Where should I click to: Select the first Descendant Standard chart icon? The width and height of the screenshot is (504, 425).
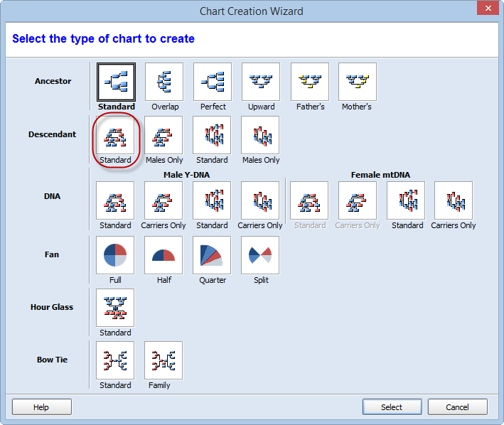[115, 135]
